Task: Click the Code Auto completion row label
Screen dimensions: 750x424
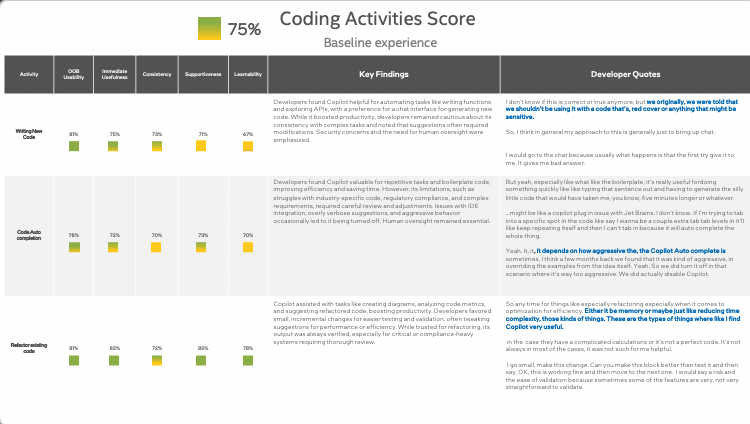Action: coord(29,235)
